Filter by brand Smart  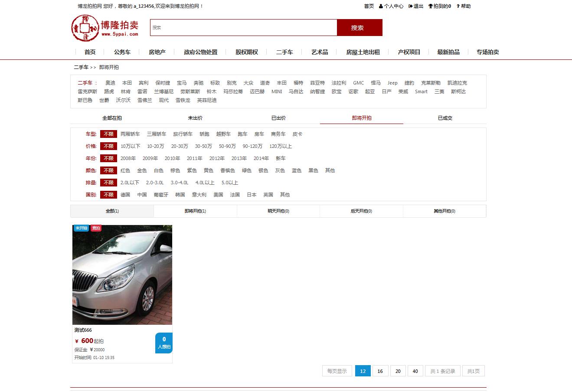421,91
